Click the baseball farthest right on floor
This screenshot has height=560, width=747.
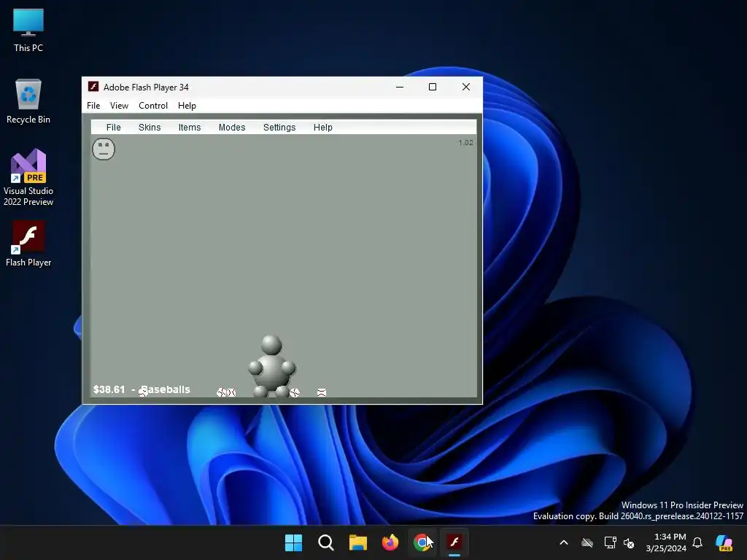click(322, 392)
